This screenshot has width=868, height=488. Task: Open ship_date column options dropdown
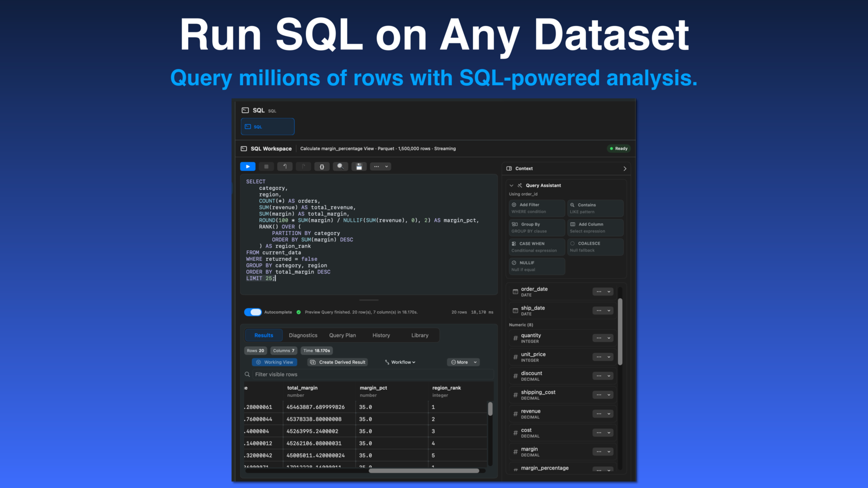(x=603, y=311)
